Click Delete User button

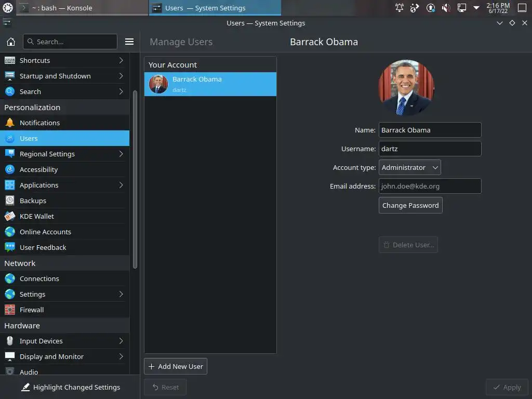[408, 245]
